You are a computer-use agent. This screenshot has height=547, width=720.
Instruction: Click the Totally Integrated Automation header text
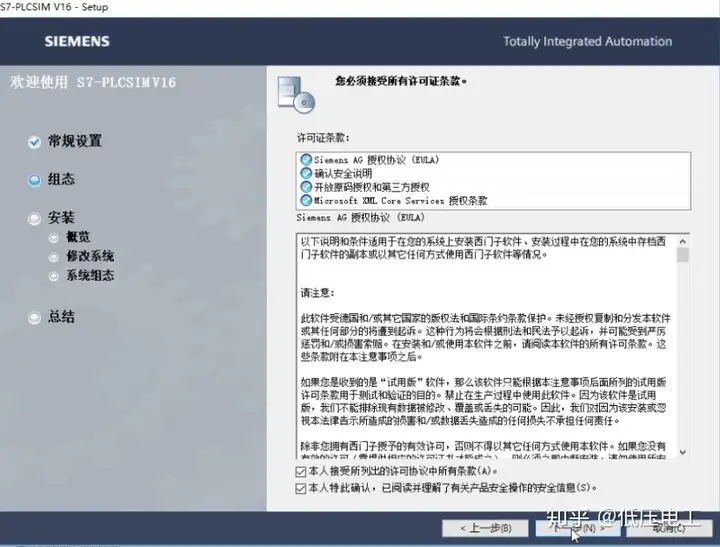(x=587, y=41)
